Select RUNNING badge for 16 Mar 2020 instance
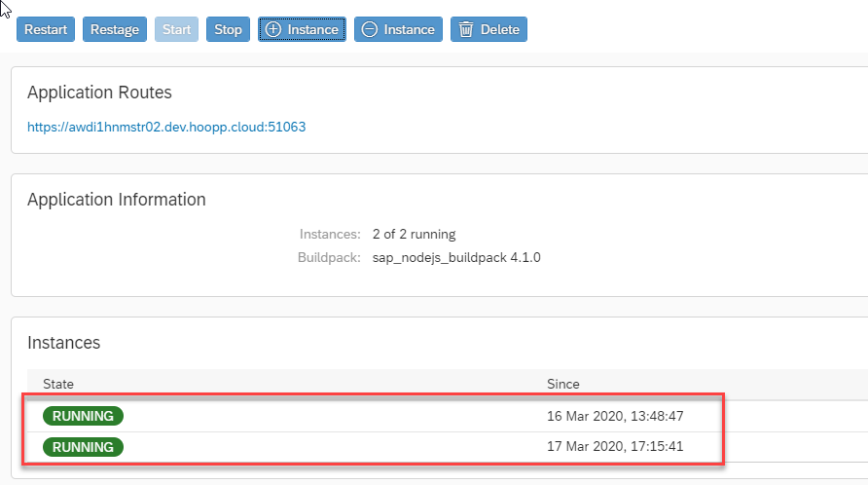 (x=83, y=416)
